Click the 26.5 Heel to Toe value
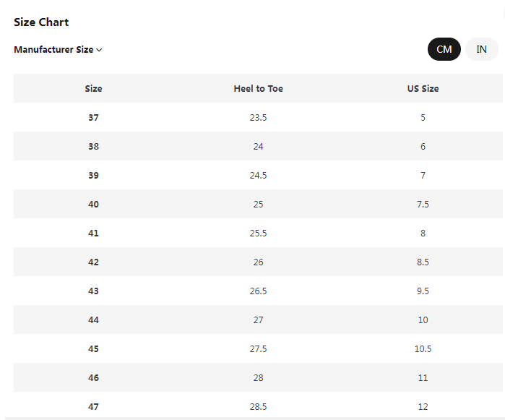Screen dimensions: 505x420 tap(258, 291)
